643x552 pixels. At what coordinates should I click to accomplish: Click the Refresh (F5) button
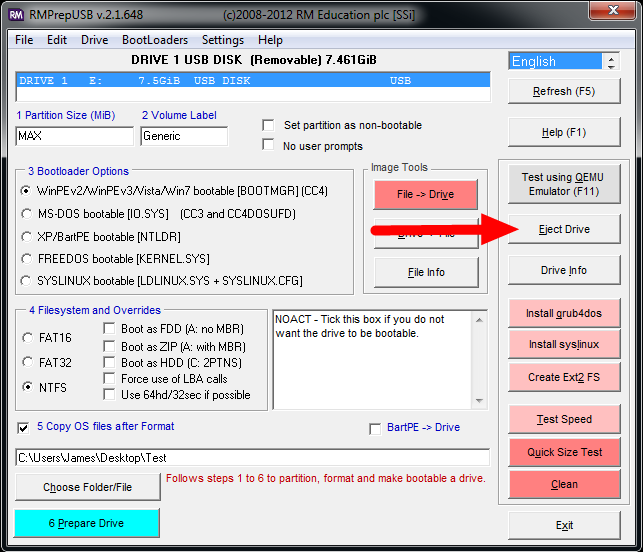[x=564, y=91]
